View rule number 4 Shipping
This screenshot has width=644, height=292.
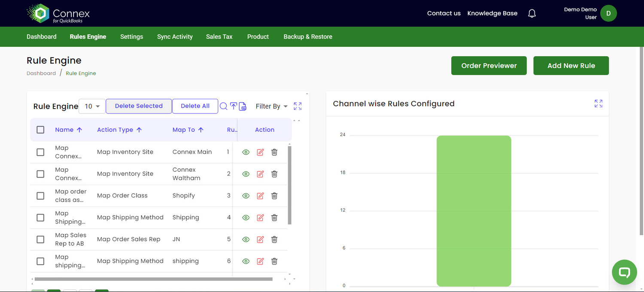click(x=246, y=218)
